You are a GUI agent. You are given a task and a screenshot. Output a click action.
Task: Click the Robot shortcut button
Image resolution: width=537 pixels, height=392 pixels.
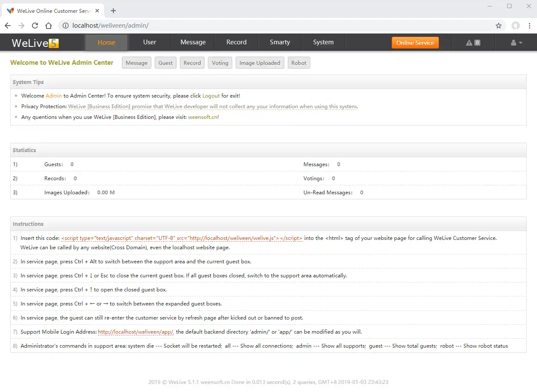(x=299, y=63)
